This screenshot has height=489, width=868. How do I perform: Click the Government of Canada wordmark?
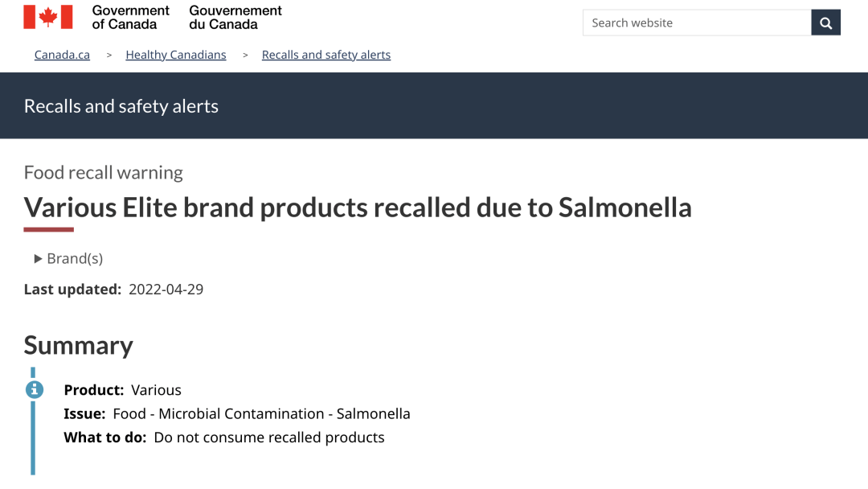pos(131,18)
